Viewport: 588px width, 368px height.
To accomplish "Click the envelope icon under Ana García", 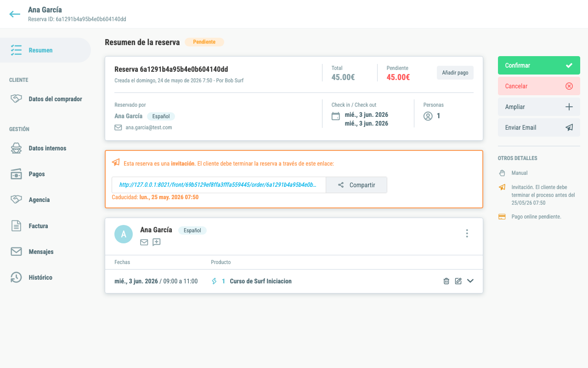I will click(x=144, y=242).
